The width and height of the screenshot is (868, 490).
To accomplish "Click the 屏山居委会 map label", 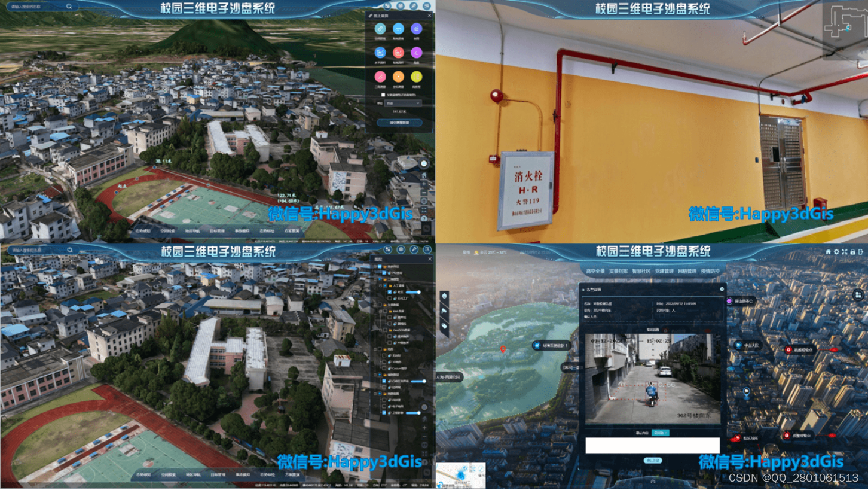I will (x=741, y=301).
